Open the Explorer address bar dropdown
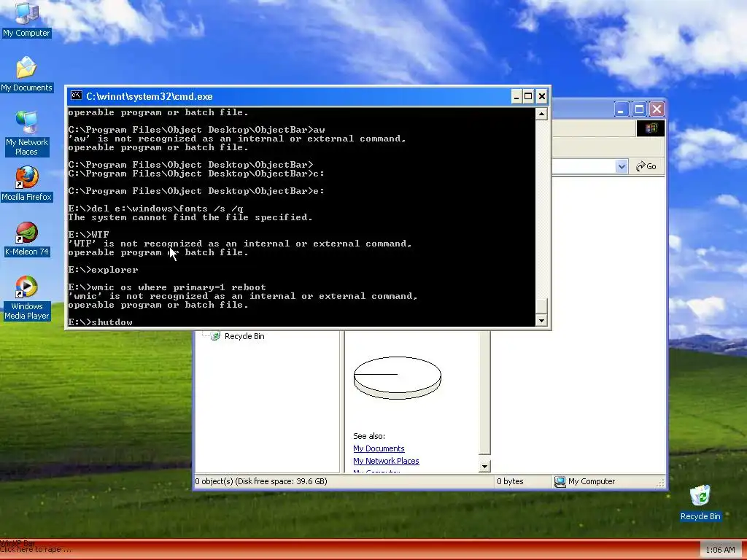 [x=622, y=166]
